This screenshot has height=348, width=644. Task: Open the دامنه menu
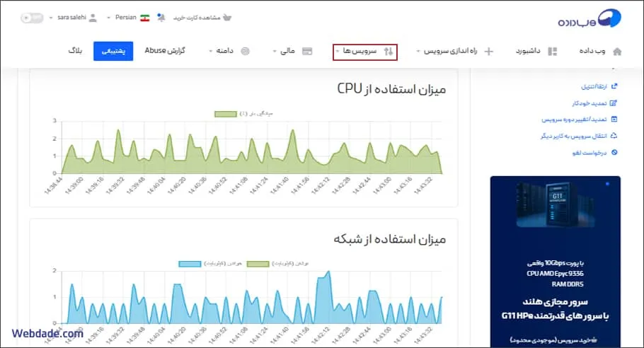229,52
